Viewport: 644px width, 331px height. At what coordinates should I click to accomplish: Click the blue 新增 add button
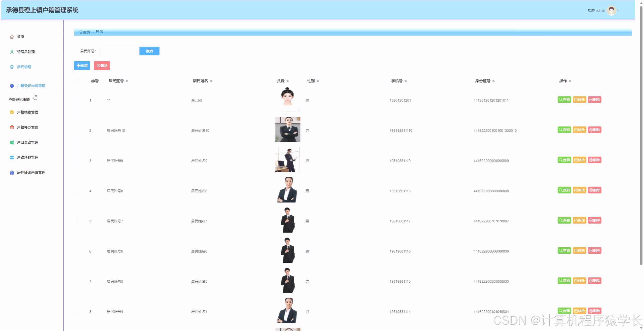(x=82, y=66)
